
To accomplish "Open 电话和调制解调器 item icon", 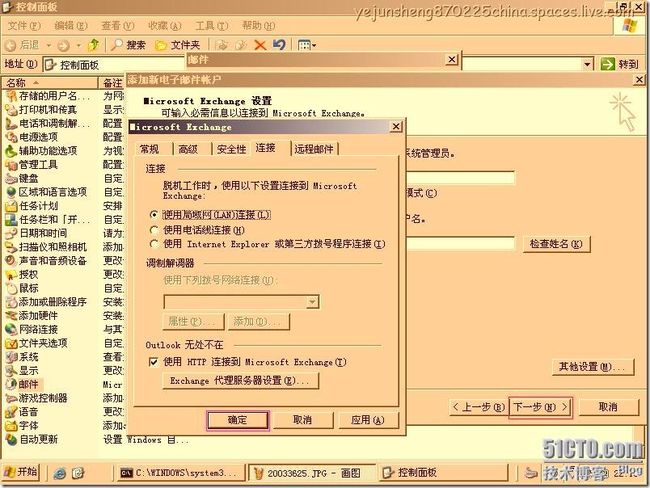I will click(x=11, y=124).
